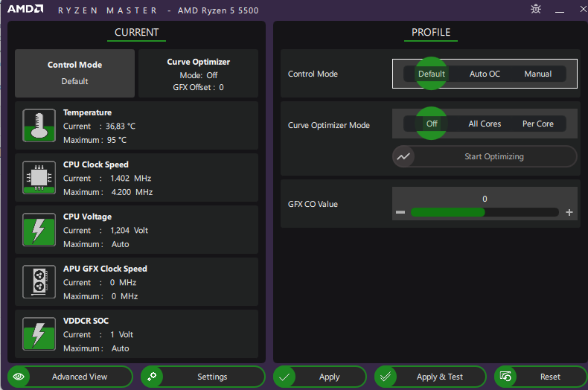Screen dimensions: 588x390
Task: Click the AMD logo in title bar
Action: (x=25, y=9)
